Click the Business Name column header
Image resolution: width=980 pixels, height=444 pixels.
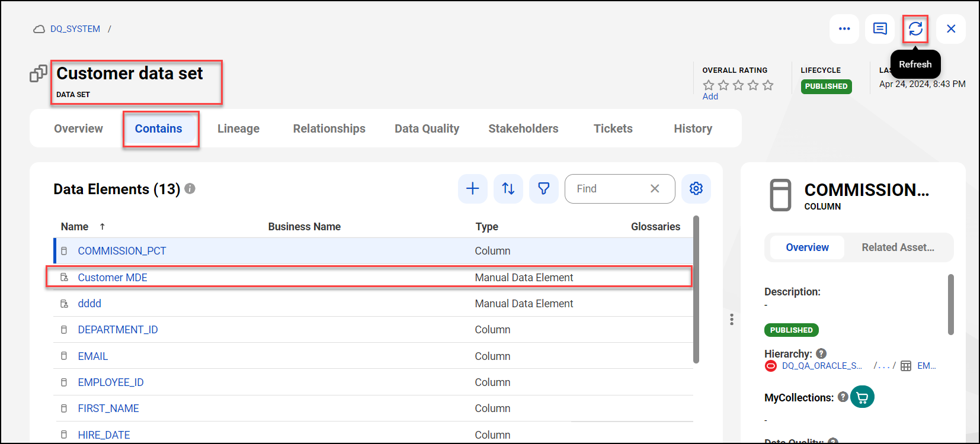point(305,227)
